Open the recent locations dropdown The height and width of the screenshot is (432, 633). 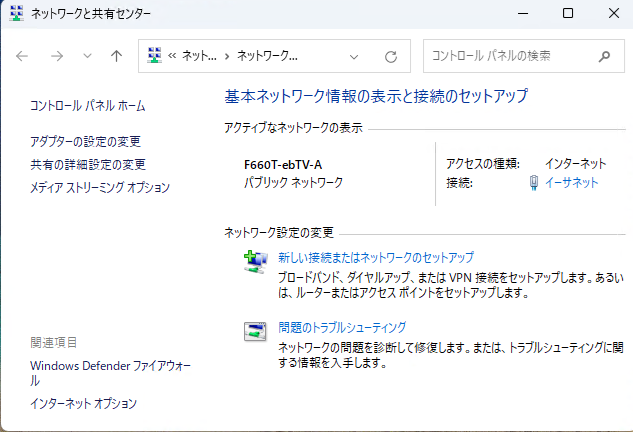point(87,56)
